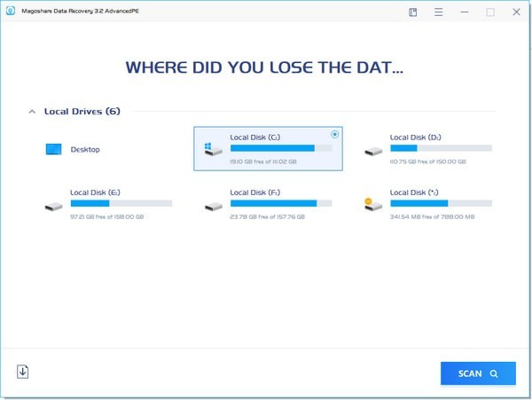The image size is (532, 400).
Task: Choose the Local Disk (E:) drive icon
Action: [53, 205]
